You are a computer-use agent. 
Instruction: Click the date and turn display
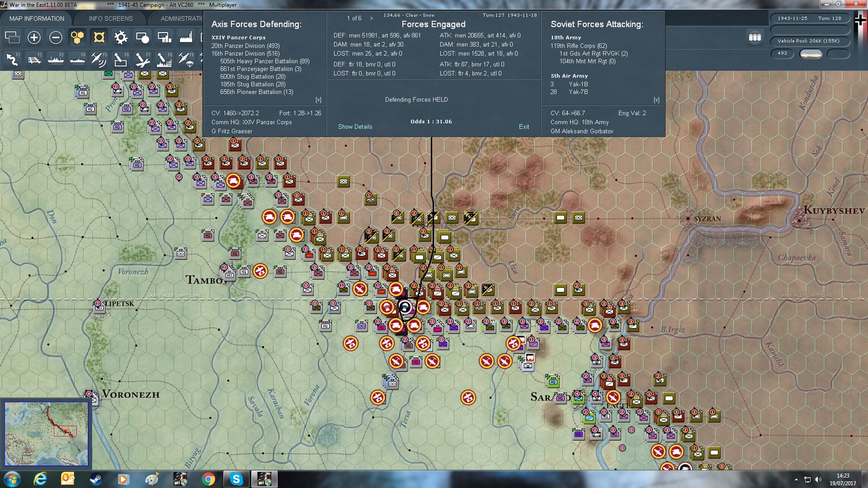tap(810, 19)
